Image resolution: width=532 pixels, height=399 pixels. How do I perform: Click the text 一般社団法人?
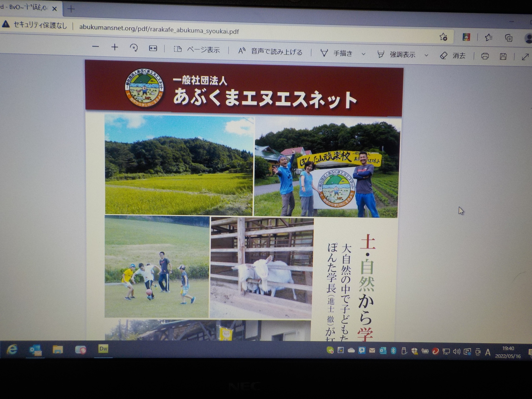200,80
